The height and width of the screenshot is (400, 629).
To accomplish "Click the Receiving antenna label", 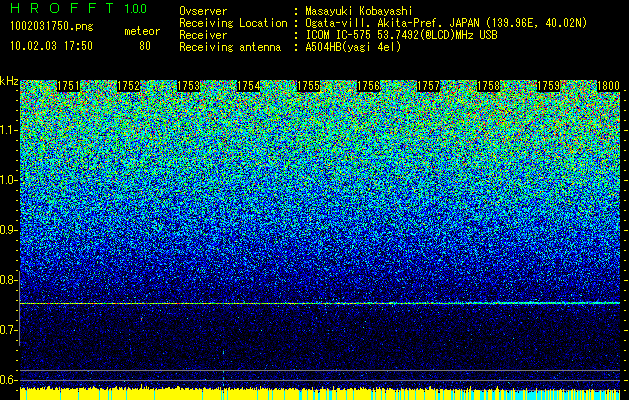I will tap(230, 47).
